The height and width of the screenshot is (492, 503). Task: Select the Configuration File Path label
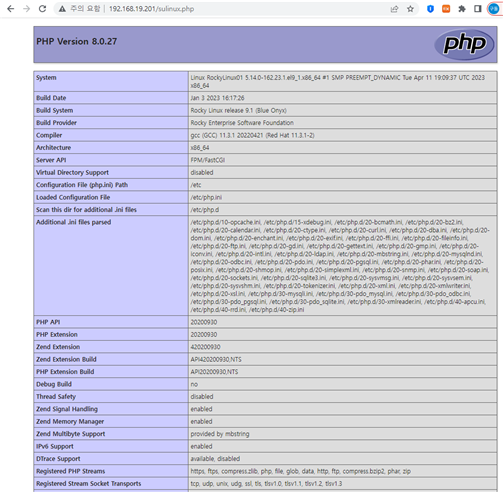[82, 185]
